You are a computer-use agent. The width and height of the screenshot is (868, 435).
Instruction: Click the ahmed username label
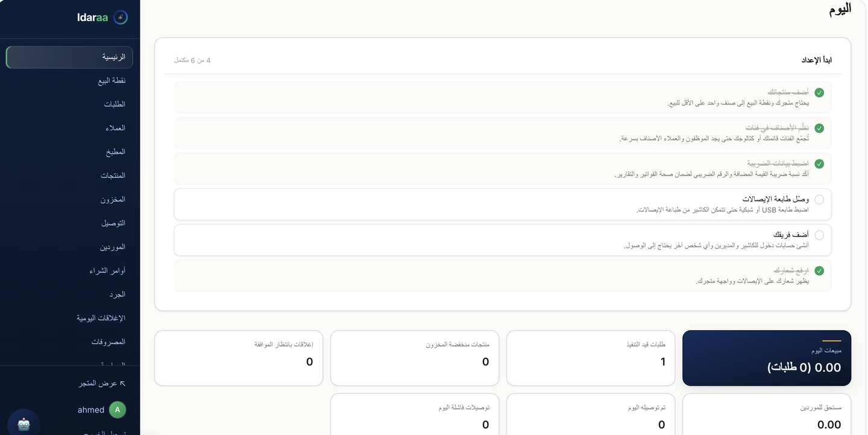coord(91,410)
